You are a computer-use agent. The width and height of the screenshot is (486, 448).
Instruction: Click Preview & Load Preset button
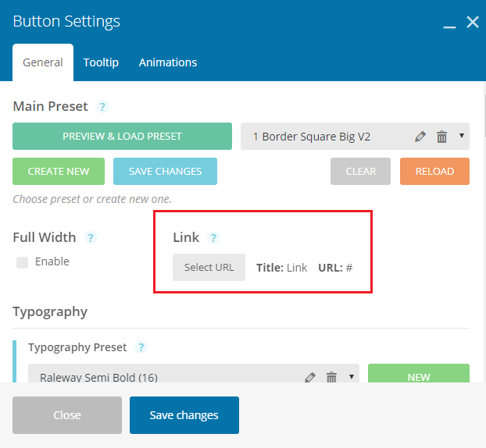click(x=122, y=137)
